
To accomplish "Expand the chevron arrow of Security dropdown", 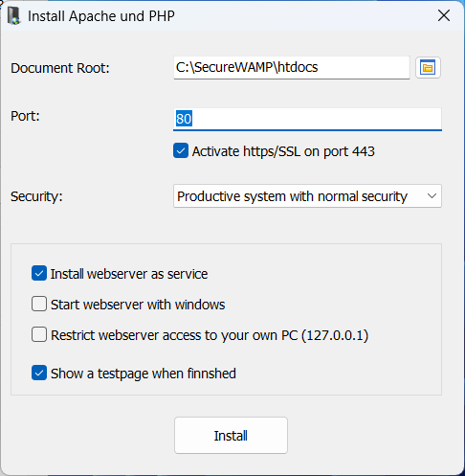I will click(x=432, y=196).
